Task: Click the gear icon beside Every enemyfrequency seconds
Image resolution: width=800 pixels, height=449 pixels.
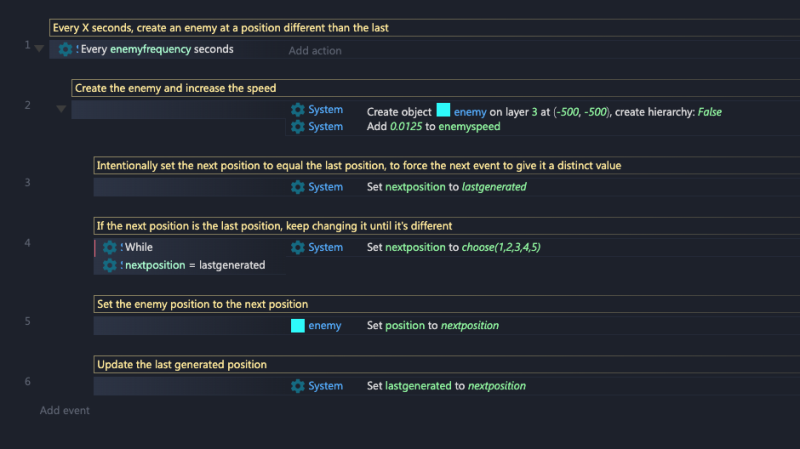Action: [x=65, y=49]
